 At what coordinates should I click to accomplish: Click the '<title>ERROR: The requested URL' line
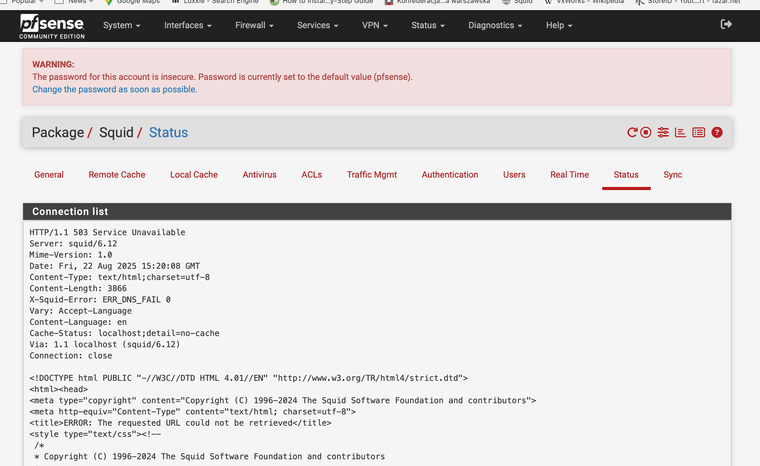tap(180, 422)
